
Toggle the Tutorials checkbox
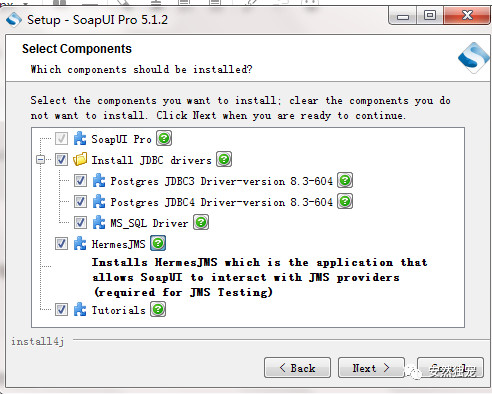point(61,310)
